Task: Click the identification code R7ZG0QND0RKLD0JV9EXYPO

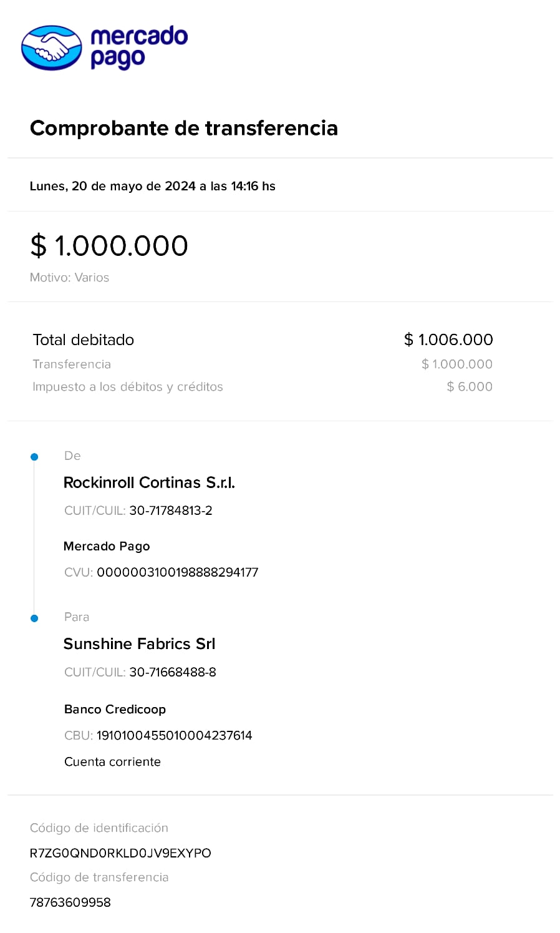Action: click(120, 853)
